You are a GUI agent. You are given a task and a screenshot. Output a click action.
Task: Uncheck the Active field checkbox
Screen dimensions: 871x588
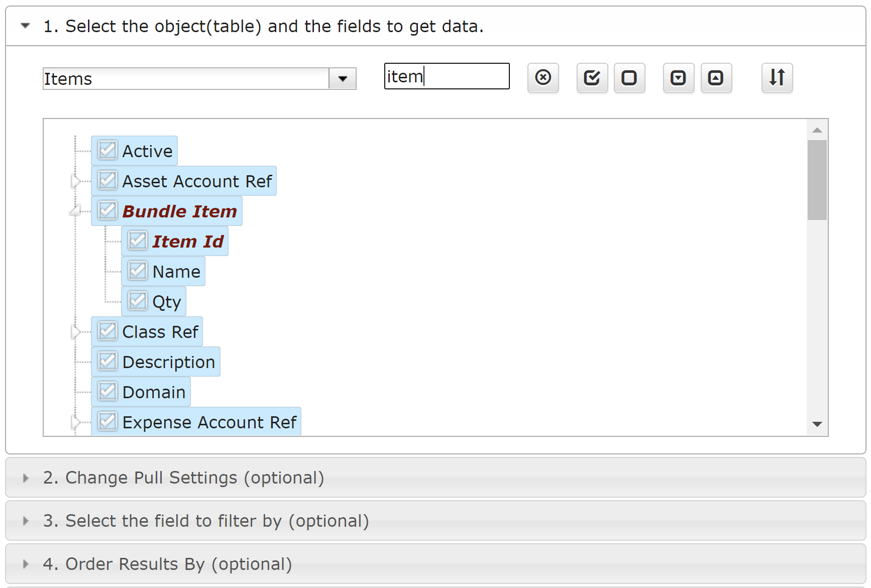pos(107,151)
